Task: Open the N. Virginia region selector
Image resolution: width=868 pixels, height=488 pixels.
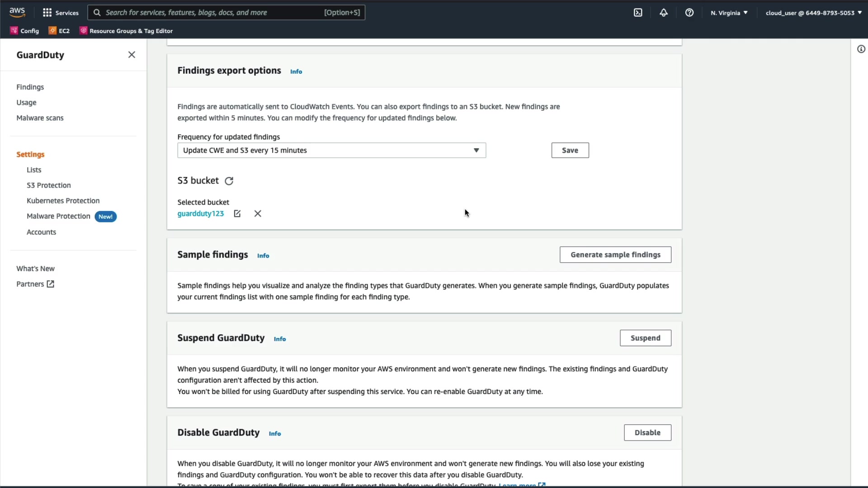Action: pos(729,13)
